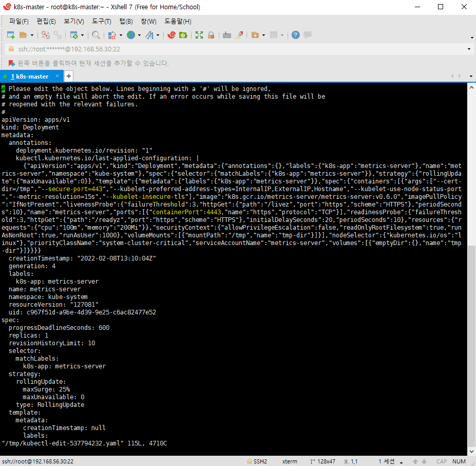Expand toolbar options chevron at far right

click(x=472, y=38)
